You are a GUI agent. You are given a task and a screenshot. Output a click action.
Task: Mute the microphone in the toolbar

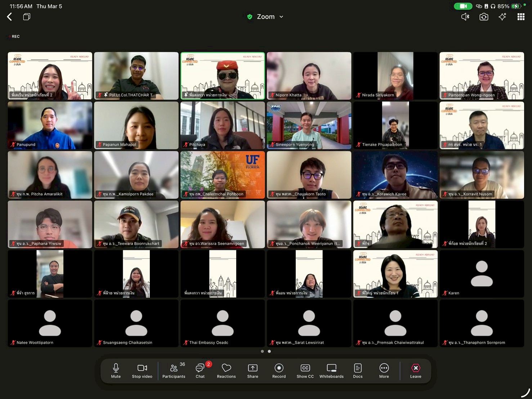point(116,371)
